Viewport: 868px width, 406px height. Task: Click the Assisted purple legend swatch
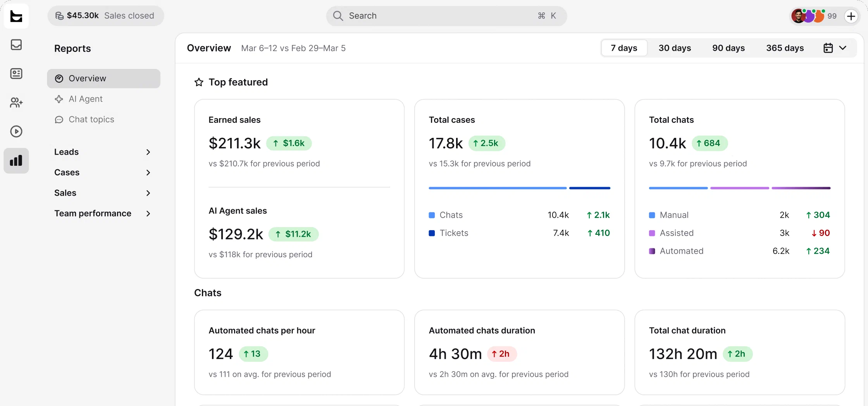(652, 233)
